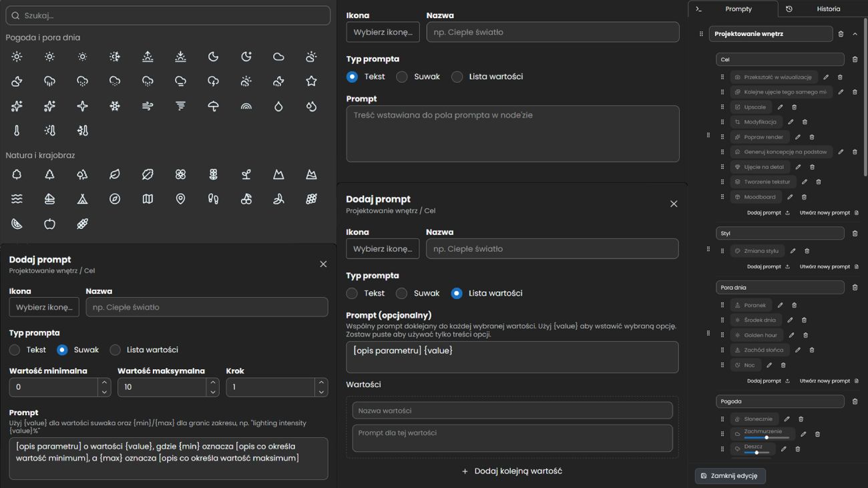The height and width of the screenshot is (488, 868).
Task: Pick the sunrise icon in the weather group
Action: 148,57
